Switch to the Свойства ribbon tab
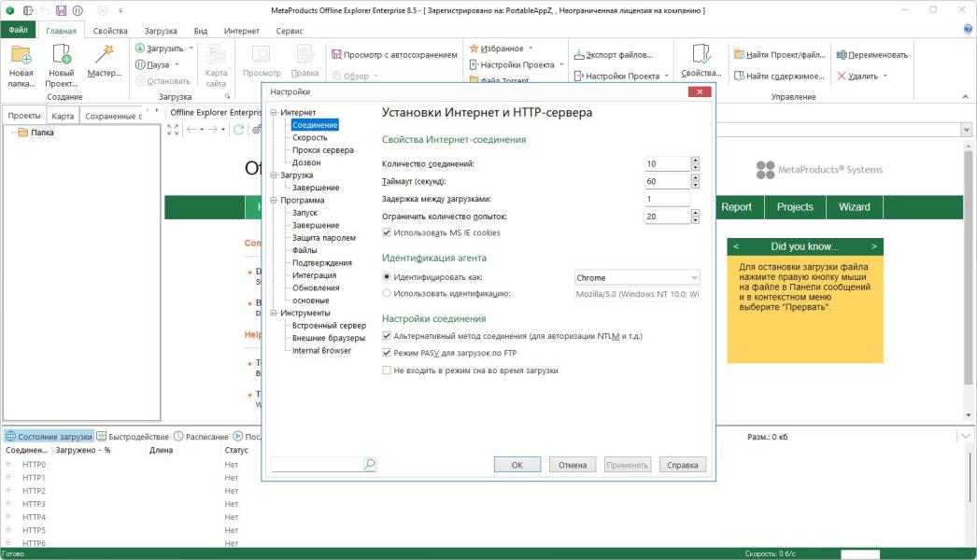Image resolution: width=977 pixels, height=560 pixels. click(x=110, y=31)
